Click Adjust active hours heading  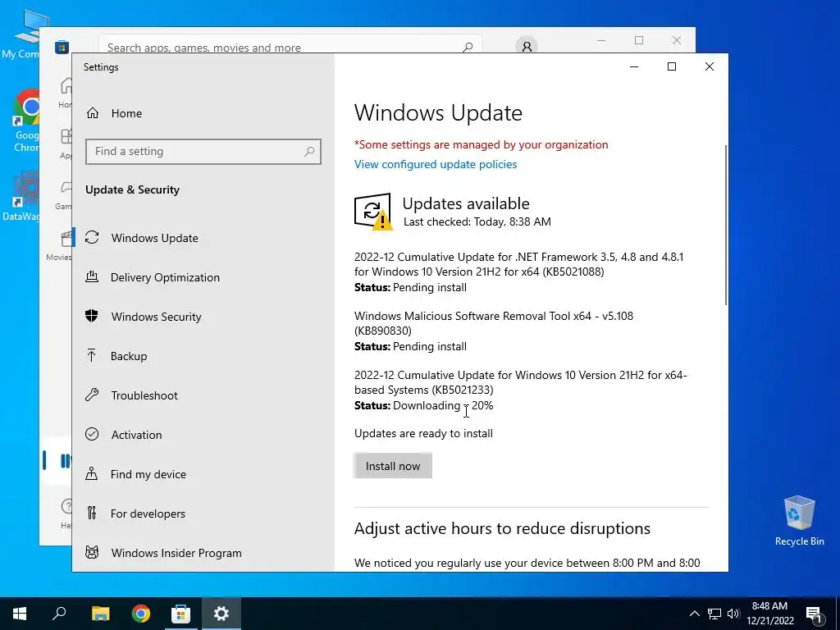pyautogui.click(x=502, y=529)
